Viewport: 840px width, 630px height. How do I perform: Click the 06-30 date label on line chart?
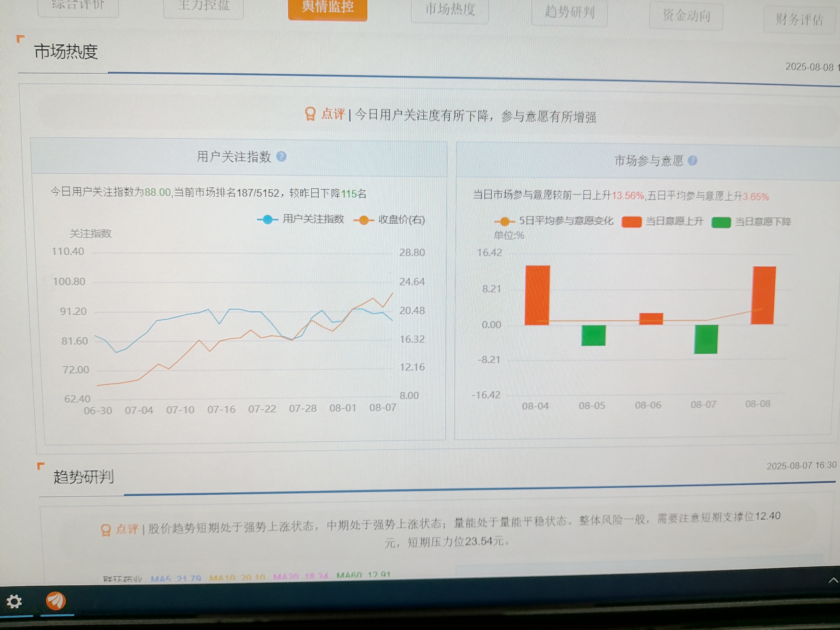(98, 411)
